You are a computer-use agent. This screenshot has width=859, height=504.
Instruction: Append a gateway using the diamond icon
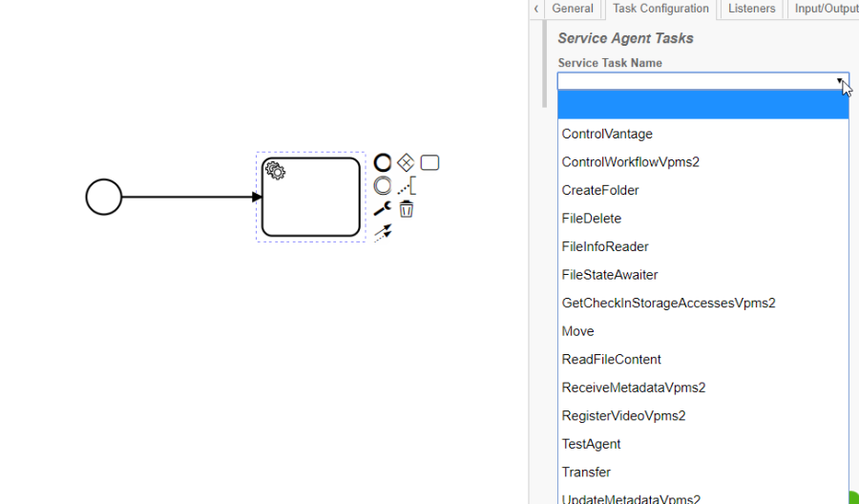point(406,163)
